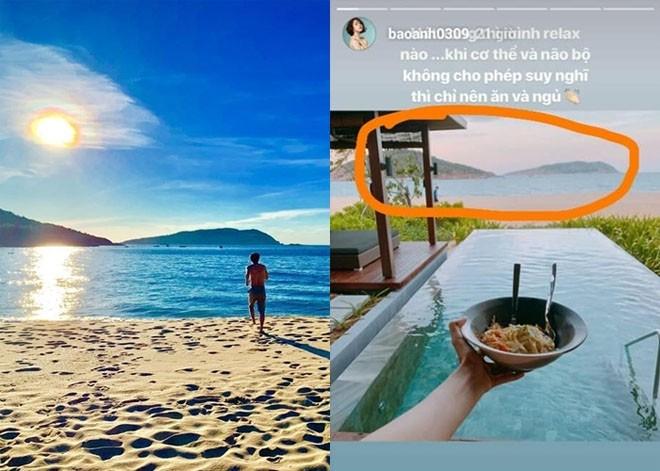Click the clapping hands emoji in the caption

[572, 96]
